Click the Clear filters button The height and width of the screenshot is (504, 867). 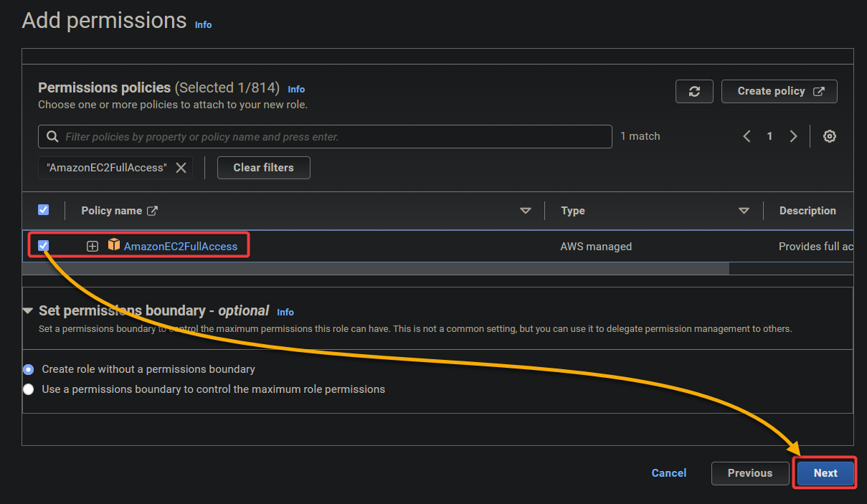click(264, 168)
